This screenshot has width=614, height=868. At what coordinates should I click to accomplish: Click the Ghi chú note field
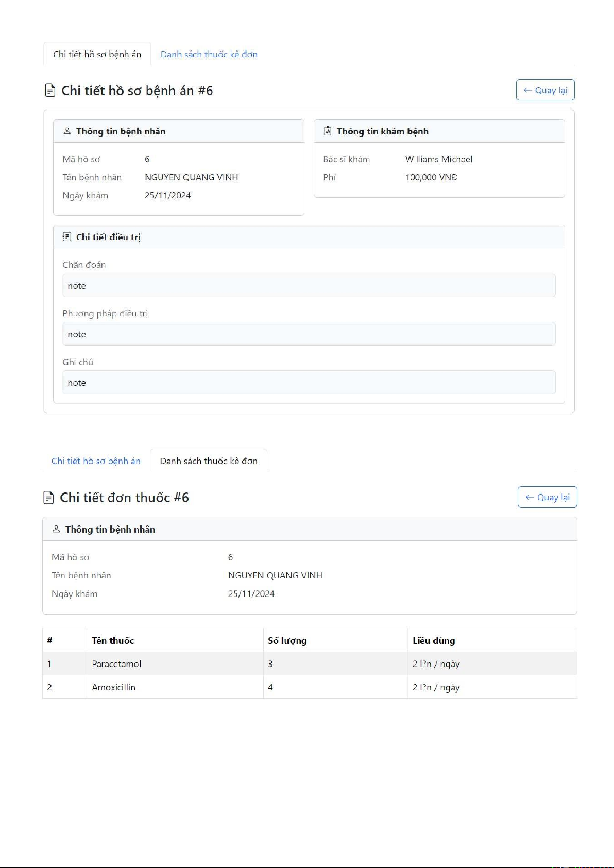point(309,382)
